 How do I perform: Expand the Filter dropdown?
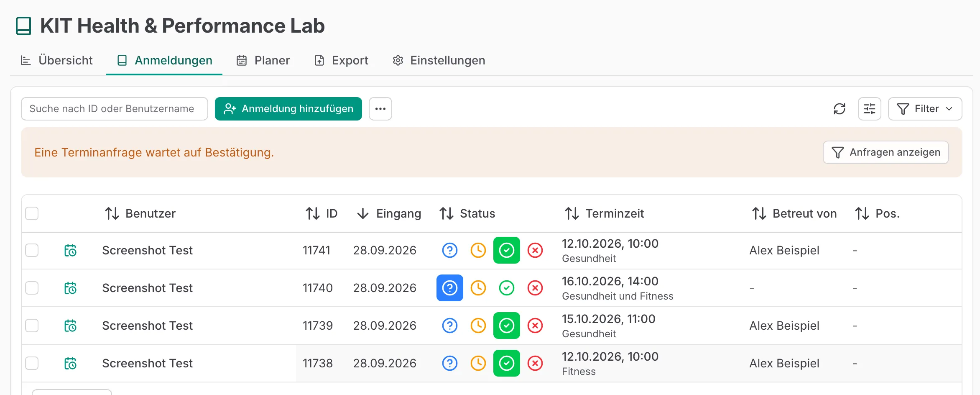coord(925,109)
